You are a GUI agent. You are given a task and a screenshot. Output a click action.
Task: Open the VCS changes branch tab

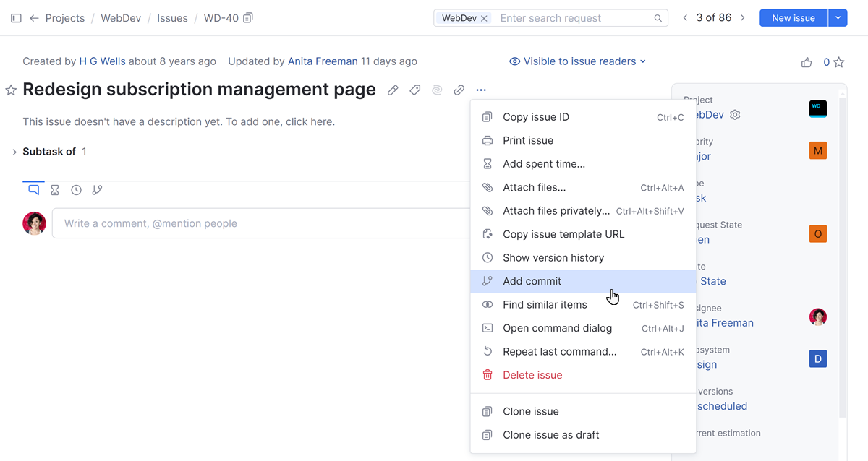[x=98, y=189]
